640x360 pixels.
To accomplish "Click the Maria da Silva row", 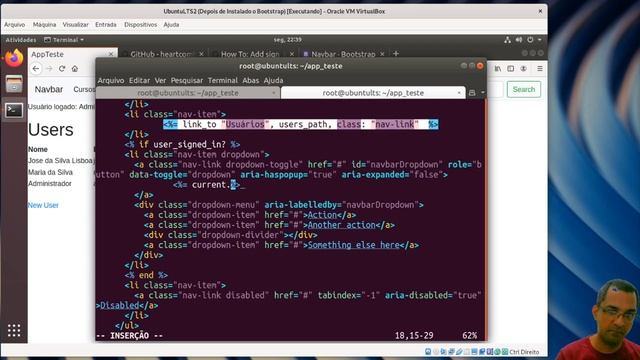I will [x=50, y=172].
